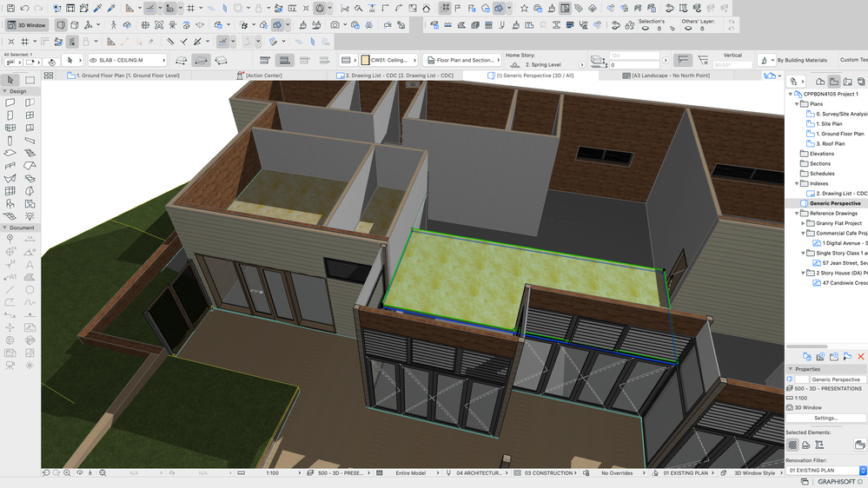Viewport: 868px width, 488px height.
Task: Click the slab elevation offset input field
Action: 634,65
